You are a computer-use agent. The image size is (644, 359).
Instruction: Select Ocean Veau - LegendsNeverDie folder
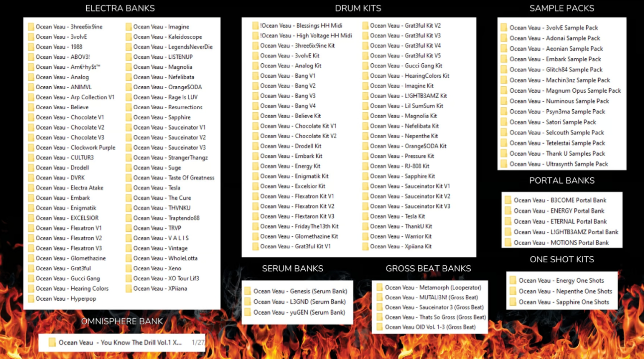click(173, 47)
